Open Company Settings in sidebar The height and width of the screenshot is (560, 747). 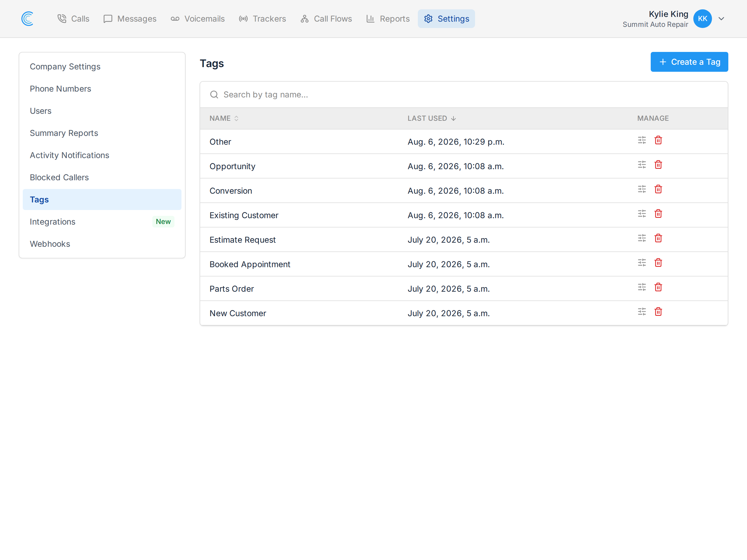(x=102, y=66)
